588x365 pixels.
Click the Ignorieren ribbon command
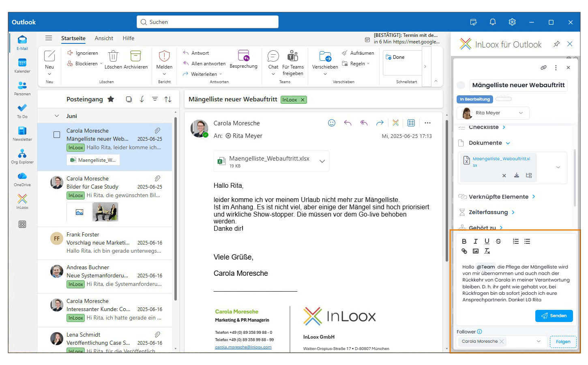click(82, 53)
